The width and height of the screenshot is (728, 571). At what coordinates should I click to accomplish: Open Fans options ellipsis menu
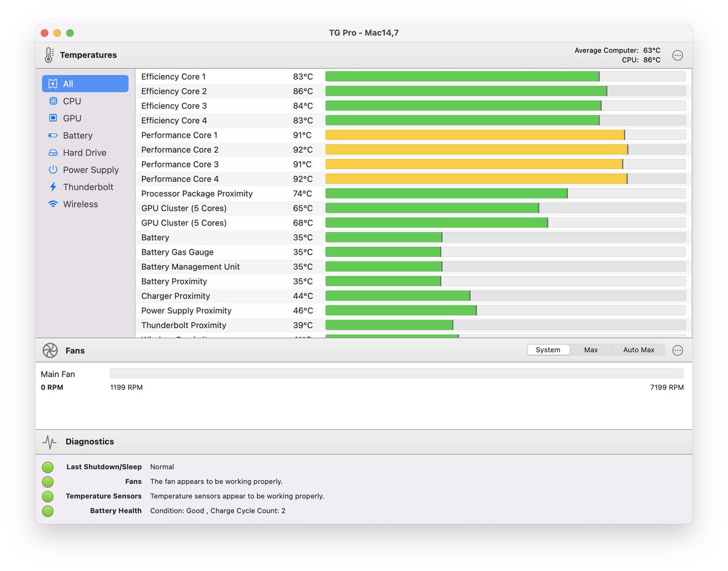point(678,350)
